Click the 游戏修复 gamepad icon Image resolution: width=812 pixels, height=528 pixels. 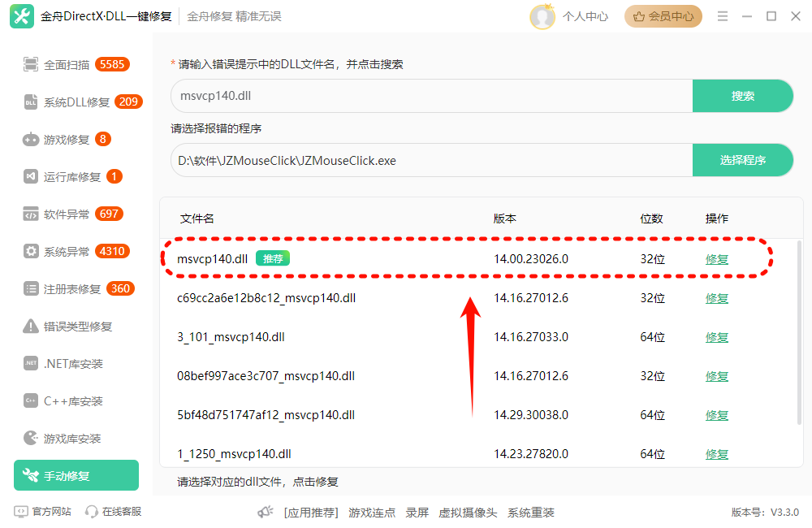pos(31,140)
